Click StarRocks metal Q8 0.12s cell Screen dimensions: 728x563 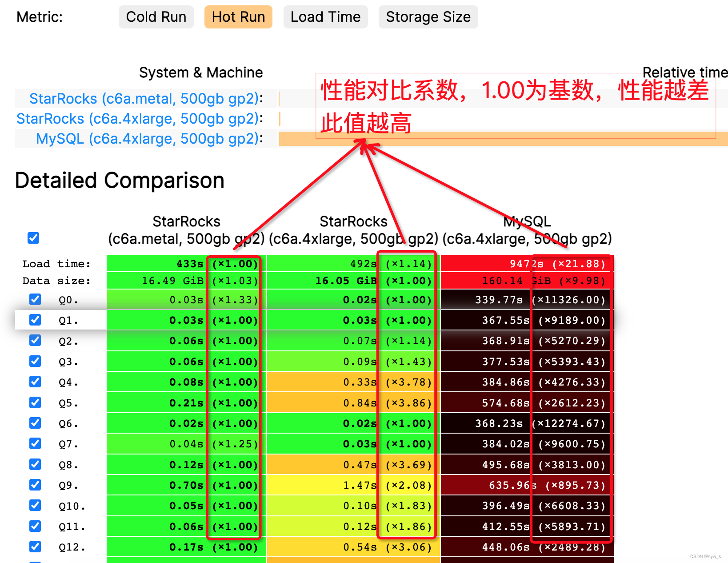[x=186, y=465]
